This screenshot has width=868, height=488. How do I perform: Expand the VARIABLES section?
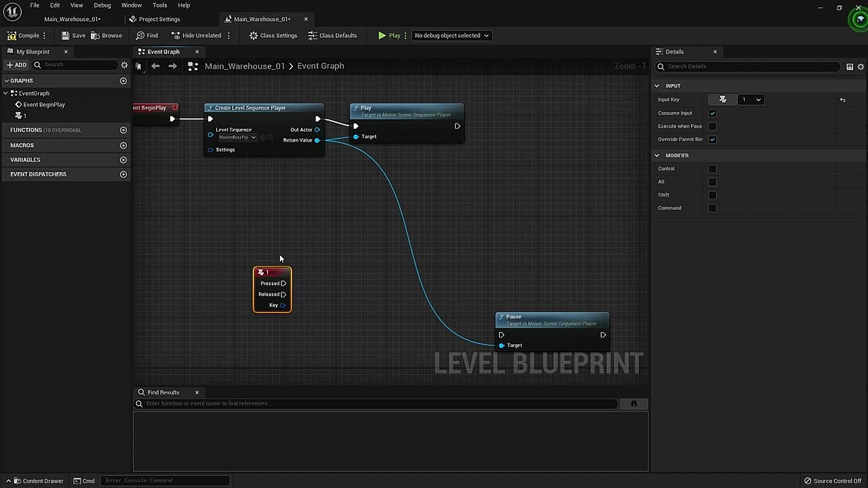click(25, 160)
